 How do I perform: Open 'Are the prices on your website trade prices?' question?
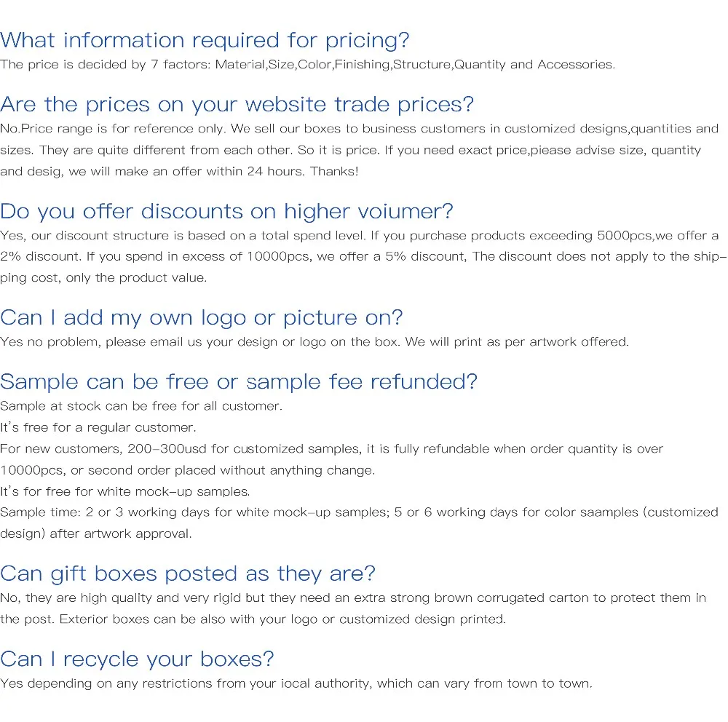tap(237, 105)
